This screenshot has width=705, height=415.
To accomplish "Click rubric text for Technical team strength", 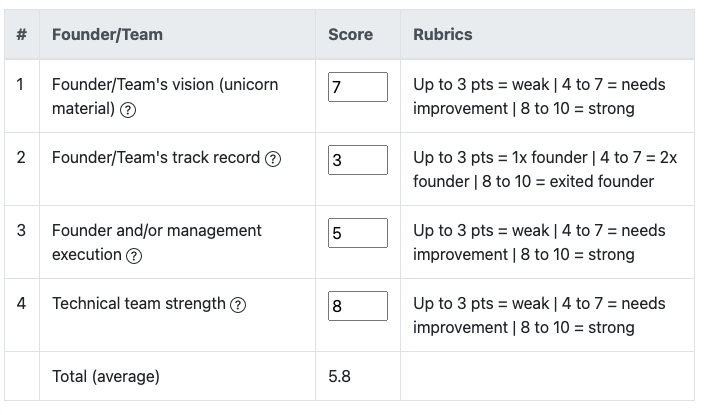I will (x=538, y=316).
